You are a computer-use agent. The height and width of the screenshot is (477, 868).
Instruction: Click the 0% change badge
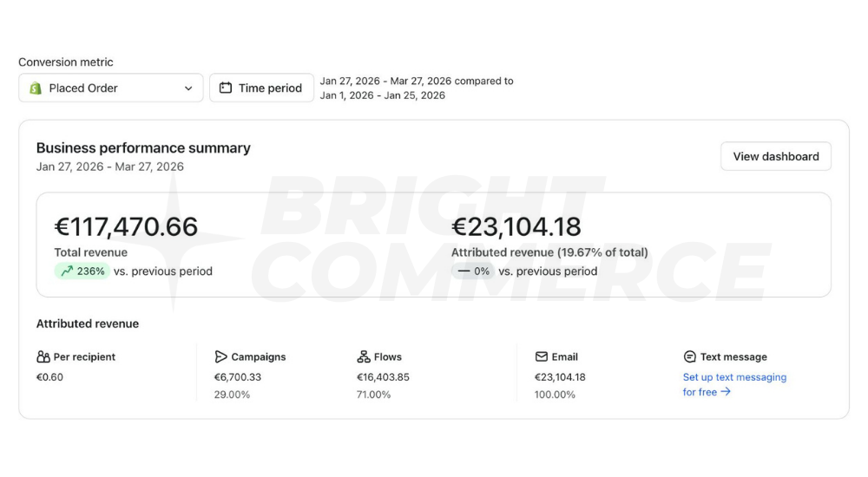click(x=473, y=271)
